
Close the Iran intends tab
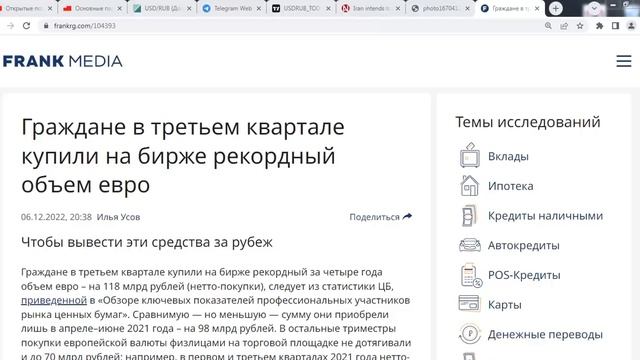(398, 8)
